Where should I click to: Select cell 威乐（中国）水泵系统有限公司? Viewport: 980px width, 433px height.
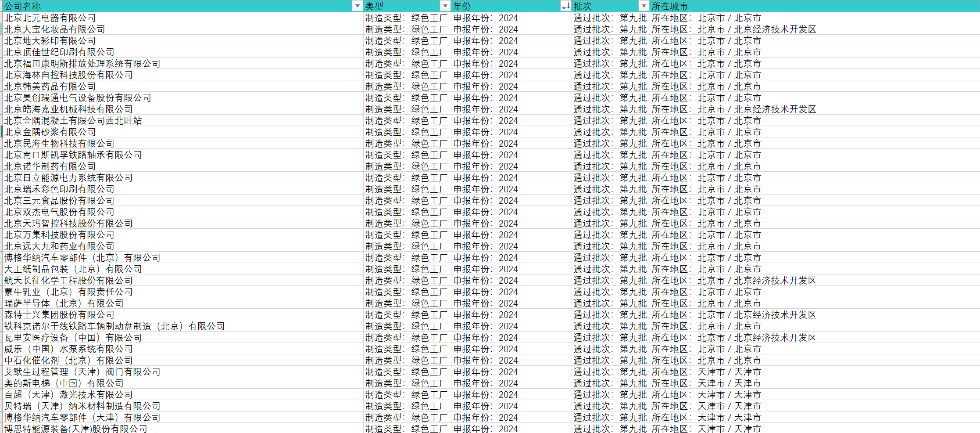pos(183,349)
